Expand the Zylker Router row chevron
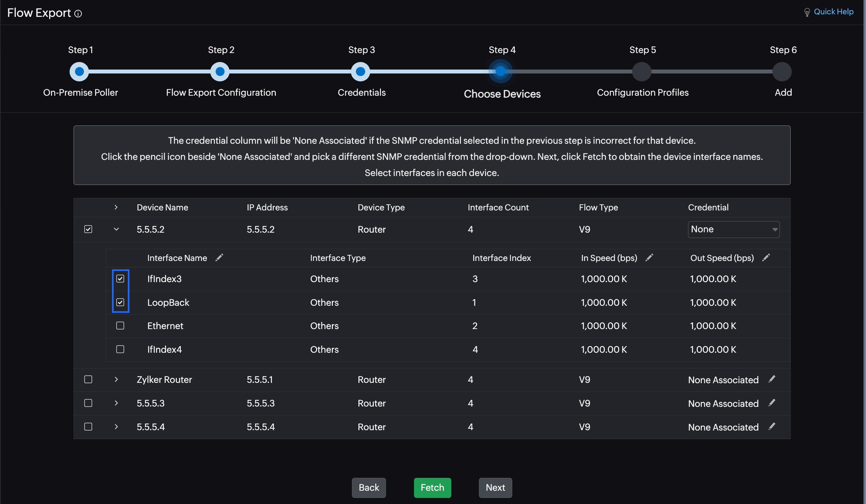866x504 pixels. point(116,379)
